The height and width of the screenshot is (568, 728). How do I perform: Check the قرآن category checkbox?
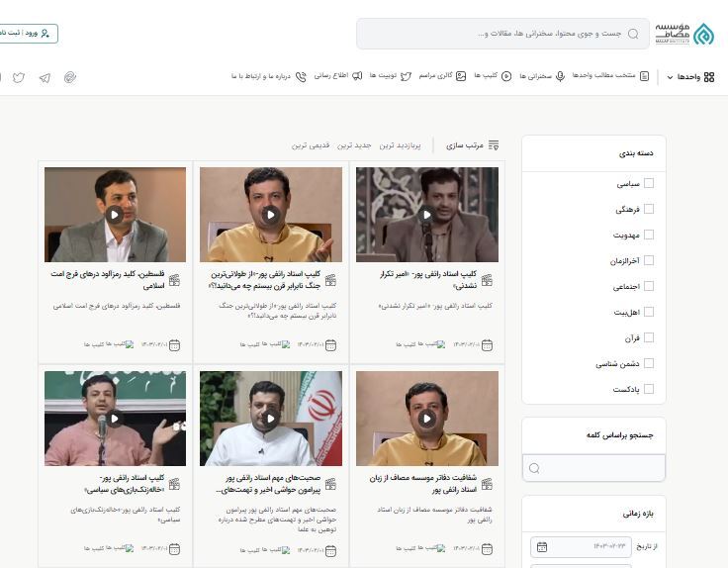[x=649, y=337]
